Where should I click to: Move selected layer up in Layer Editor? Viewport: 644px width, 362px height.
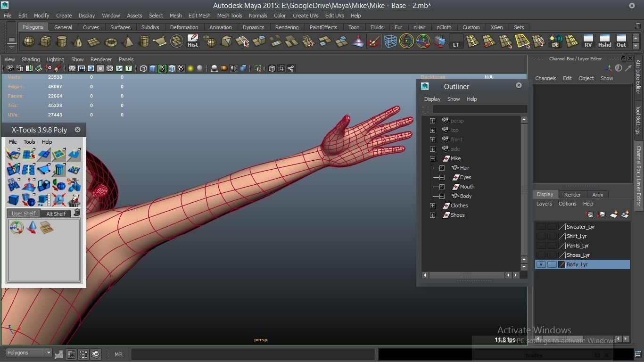[x=589, y=214]
